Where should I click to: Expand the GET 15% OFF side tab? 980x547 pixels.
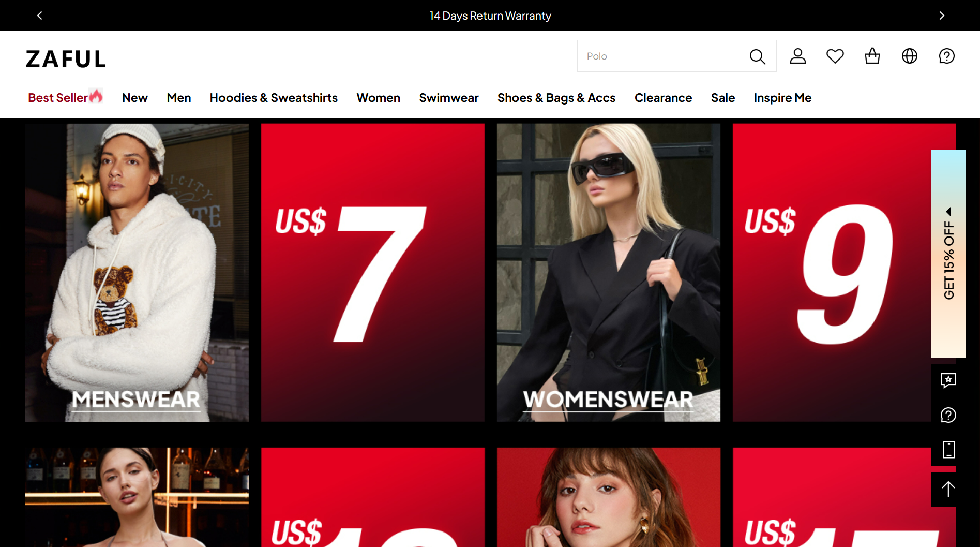(x=948, y=254)
